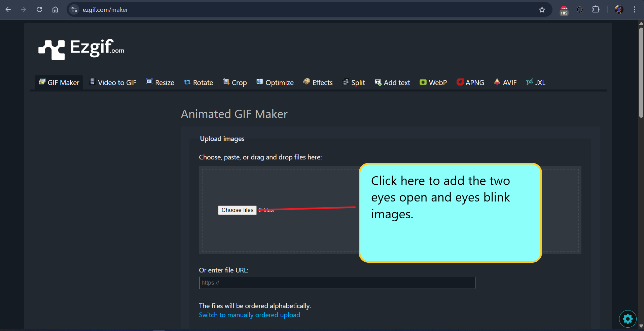Click the Ezgif logo
644x331 pixels.
(81, 49)
